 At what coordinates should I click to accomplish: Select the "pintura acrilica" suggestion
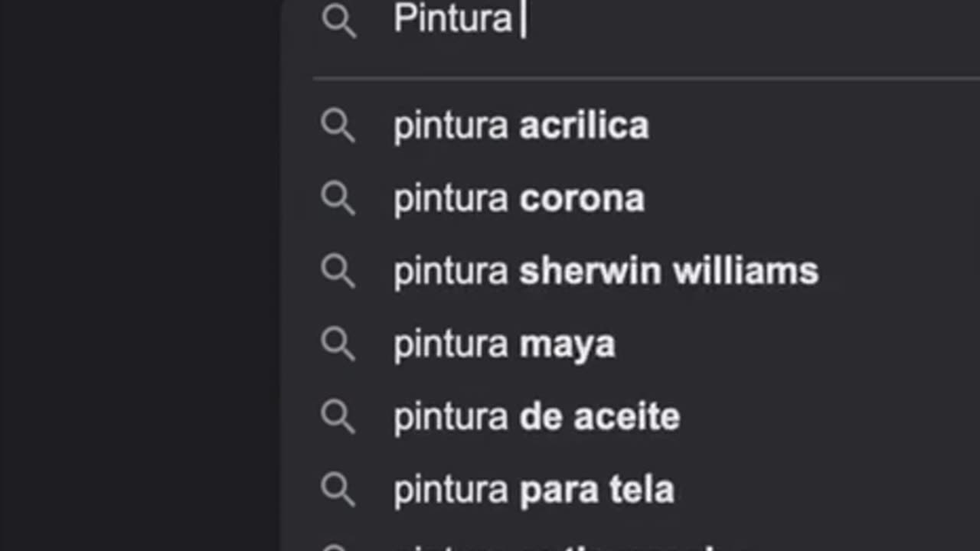tap(521, 126)
